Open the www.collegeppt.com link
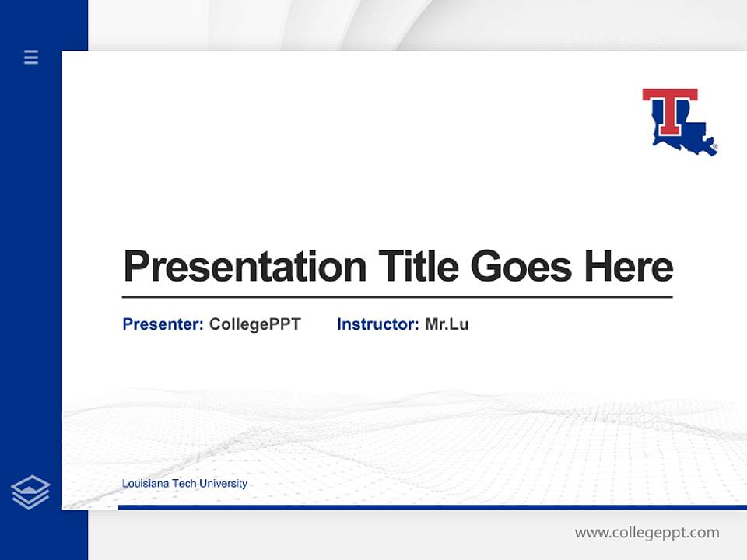 [647, 532]
